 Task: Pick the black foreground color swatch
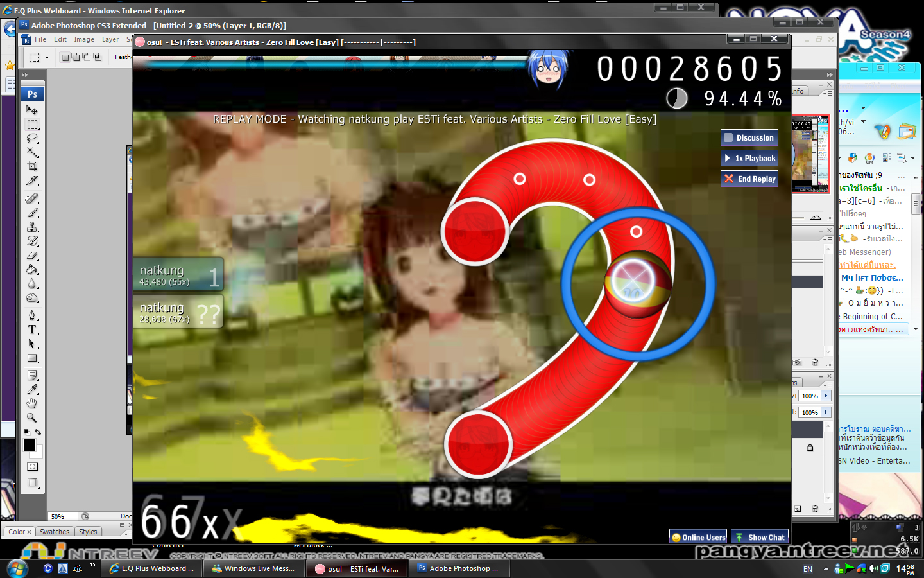click(x=29, y=445)
